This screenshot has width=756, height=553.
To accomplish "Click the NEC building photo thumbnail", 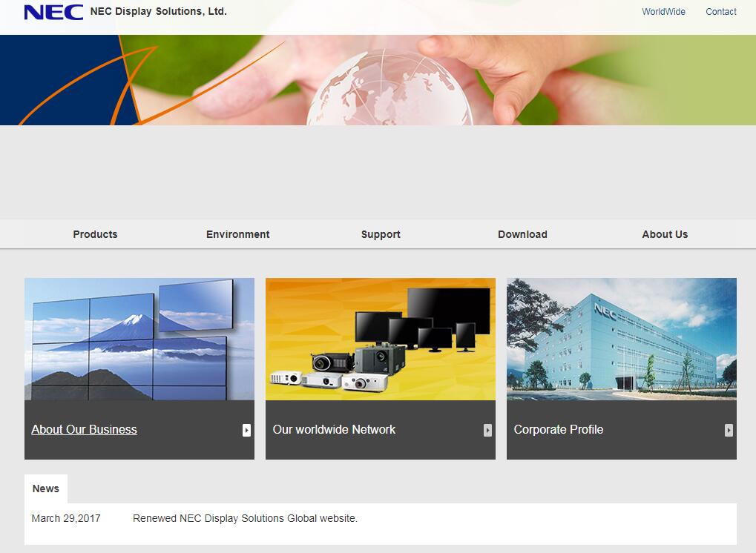I will 622,339.
